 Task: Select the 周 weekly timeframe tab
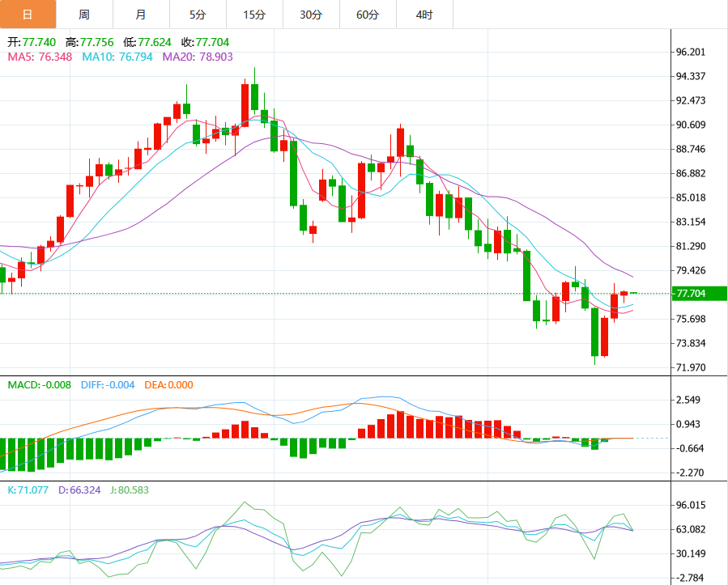(x=84, y=15)
